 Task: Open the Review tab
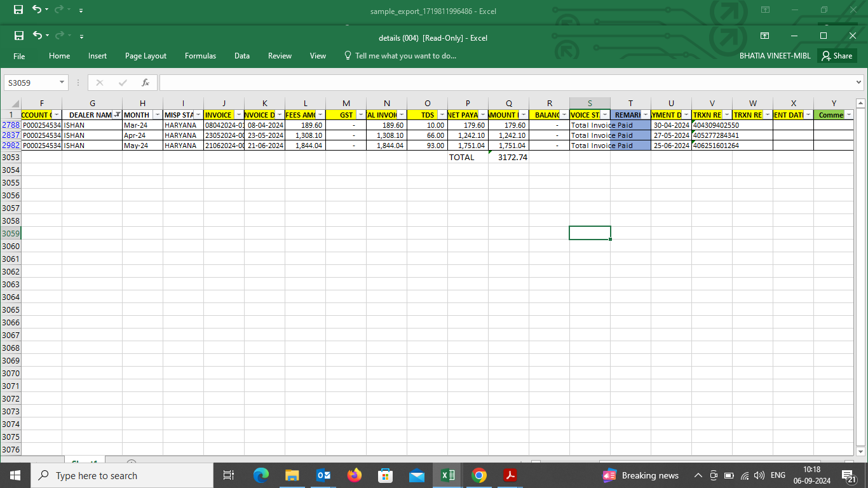pyautogui.click(x=280, y=56)
